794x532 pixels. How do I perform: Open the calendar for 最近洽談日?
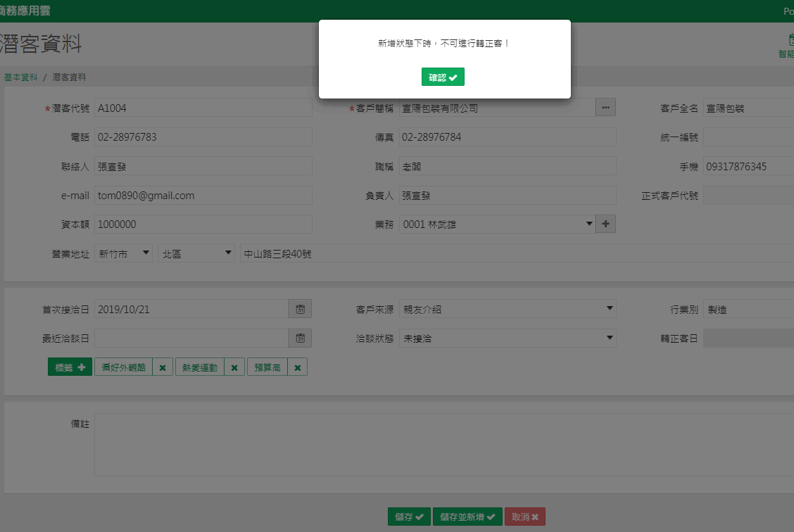pos(301,338)
